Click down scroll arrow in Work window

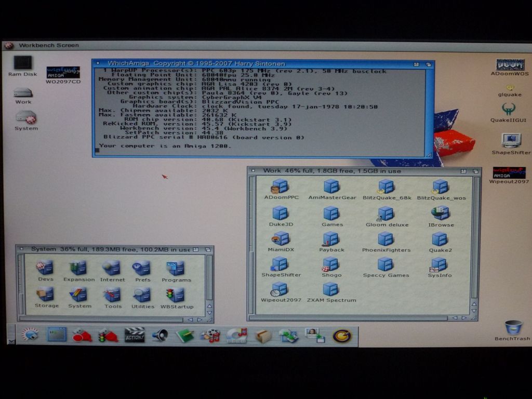point(474,310)
